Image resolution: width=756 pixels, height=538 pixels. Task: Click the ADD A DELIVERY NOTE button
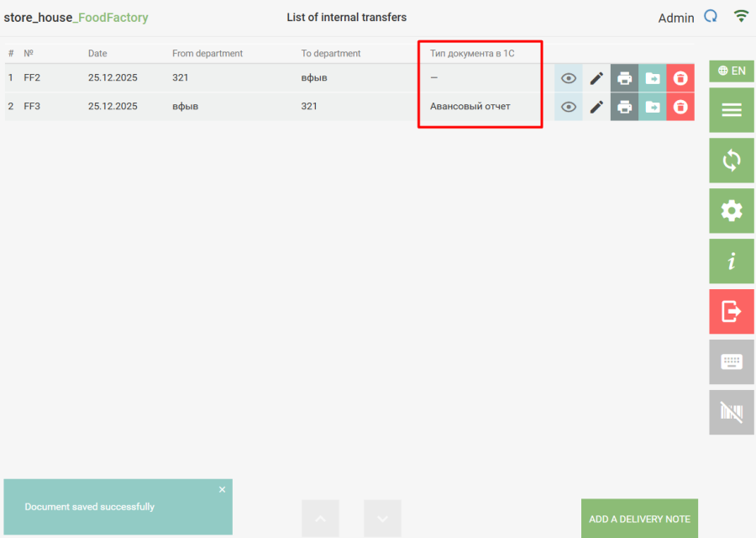639,519
